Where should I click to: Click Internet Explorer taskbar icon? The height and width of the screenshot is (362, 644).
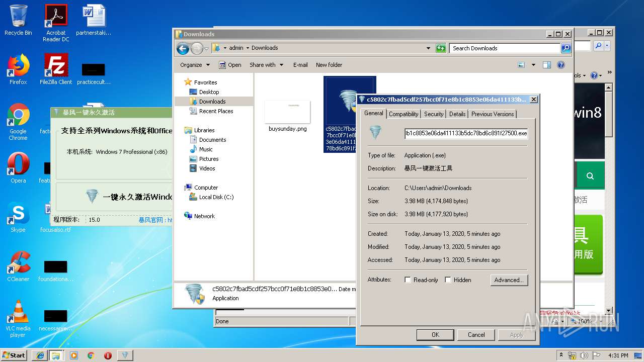coord(40,355)
